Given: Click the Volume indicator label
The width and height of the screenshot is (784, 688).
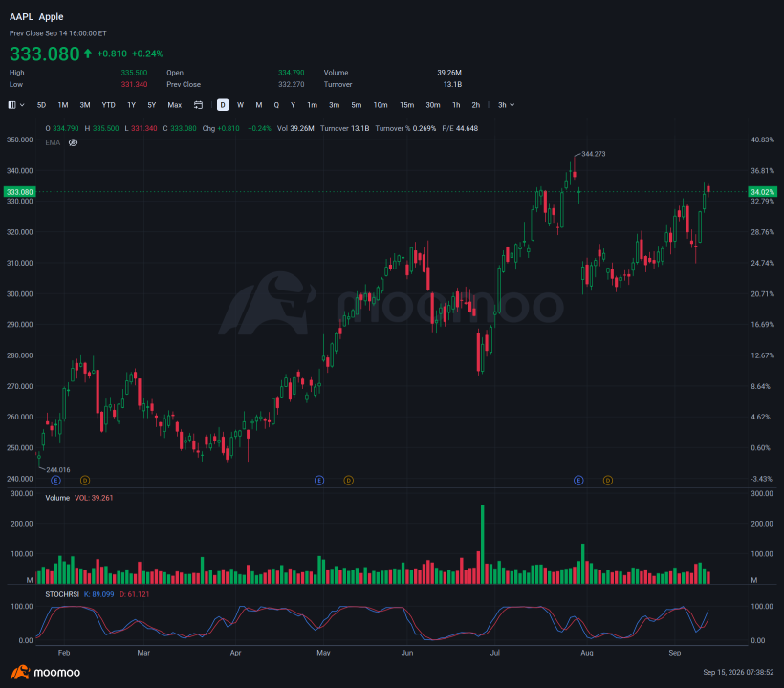Looking at the screenshot, I should click(57, 498).
